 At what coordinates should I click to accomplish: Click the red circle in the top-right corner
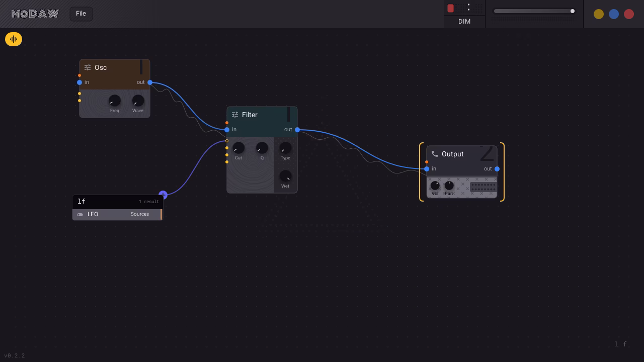[629, 14]
